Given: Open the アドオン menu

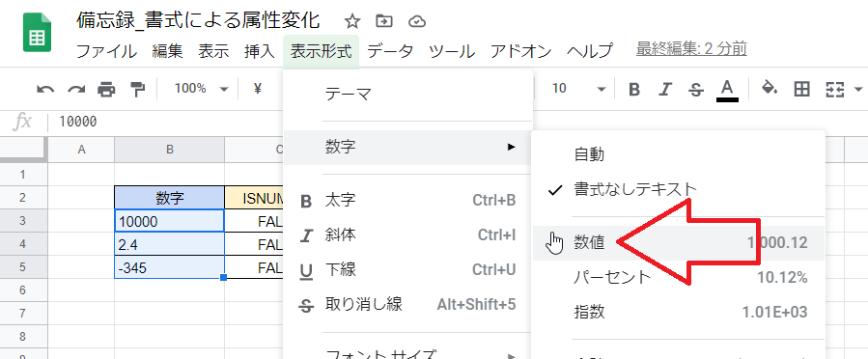Looking at the screenshot, I should coord(521,51).
